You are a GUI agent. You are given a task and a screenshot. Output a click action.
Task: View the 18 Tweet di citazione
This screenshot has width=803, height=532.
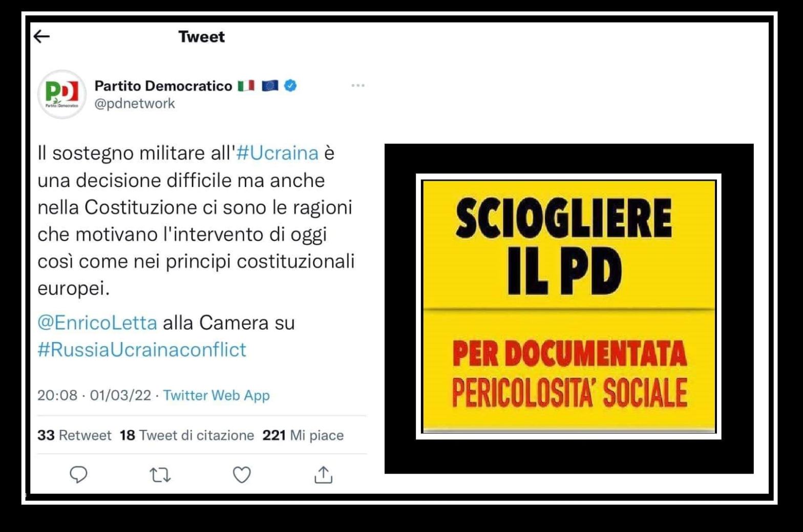(x=187, y=435)
